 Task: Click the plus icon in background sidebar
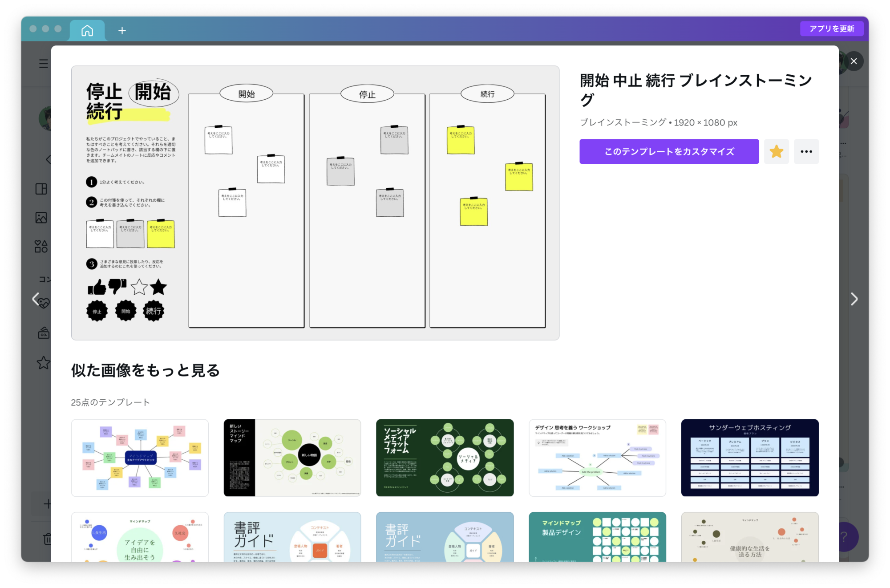(47, 504)
